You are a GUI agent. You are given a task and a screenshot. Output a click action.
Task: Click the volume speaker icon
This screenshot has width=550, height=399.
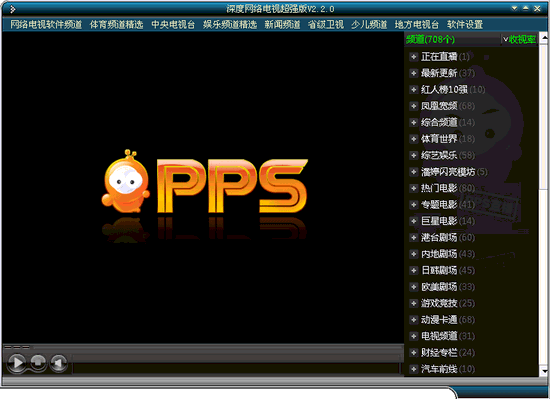pos(59,363)
